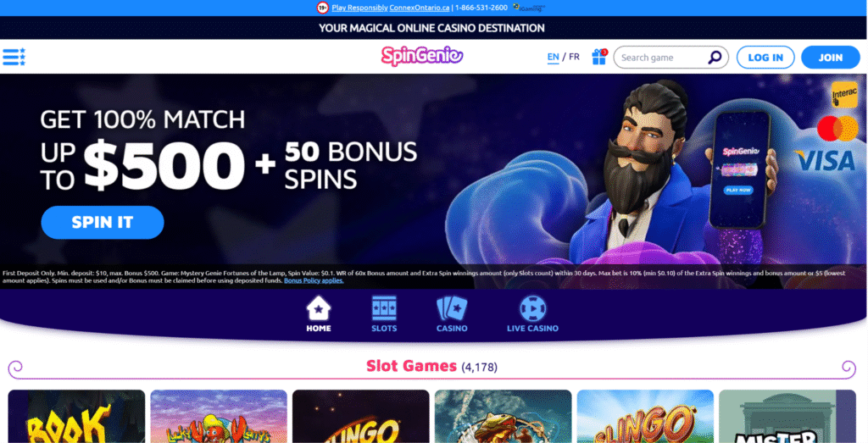Viewport: 868px width, 443px height.
Task: Click the JOIN button
Action: tap(831, 58)
